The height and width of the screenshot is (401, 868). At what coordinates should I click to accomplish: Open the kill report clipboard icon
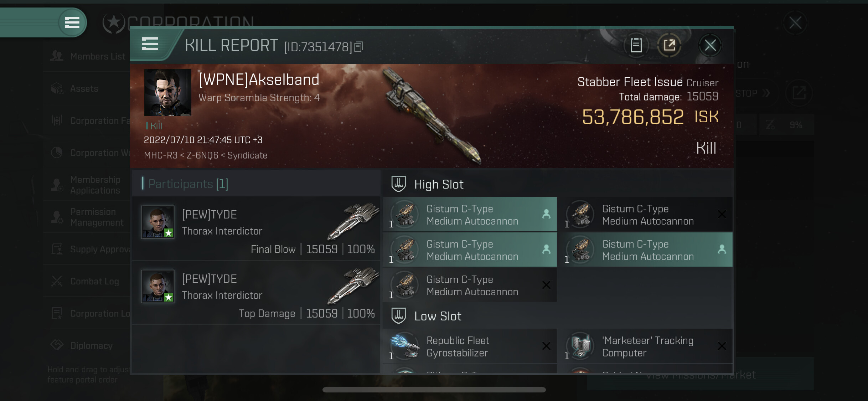click(636, 45)
